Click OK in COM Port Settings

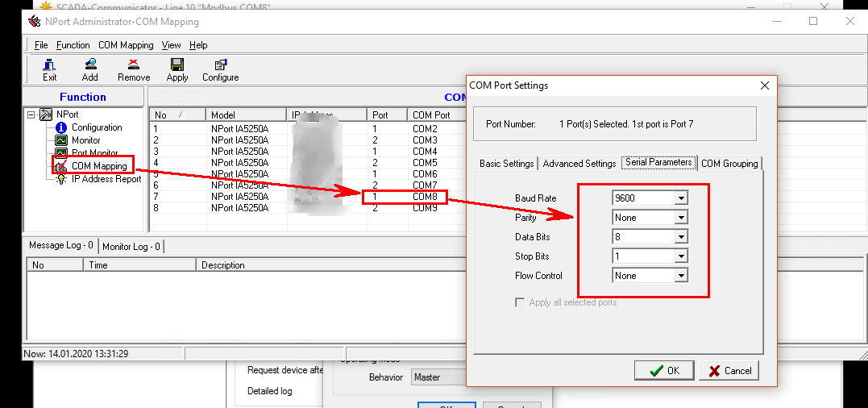(664, 370)
